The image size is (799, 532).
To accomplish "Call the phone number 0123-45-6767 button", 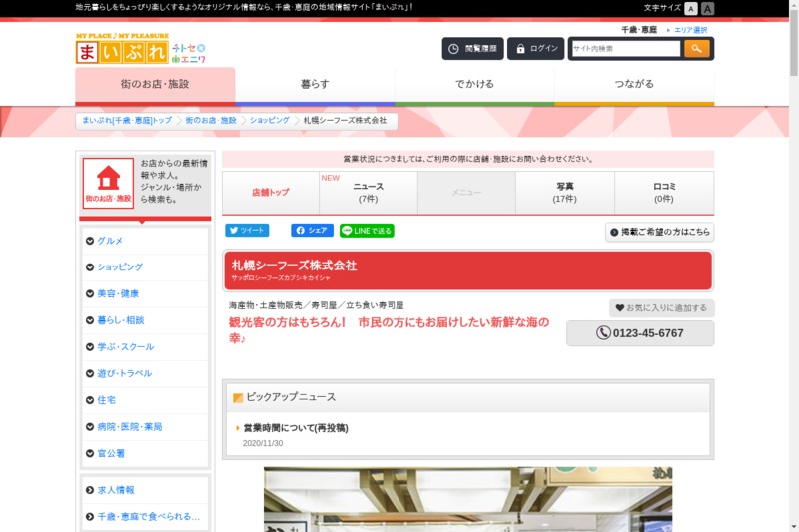I will 640,333.
